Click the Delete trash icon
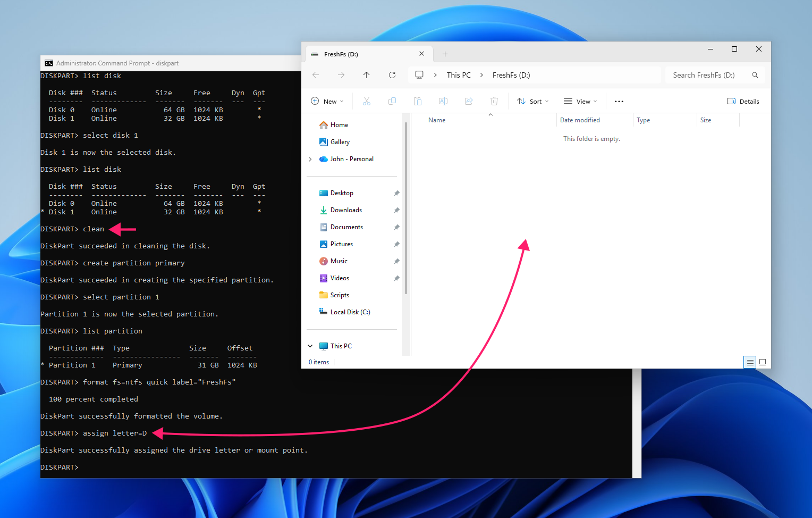The image size is (812, 518). [x=494, y=101]
